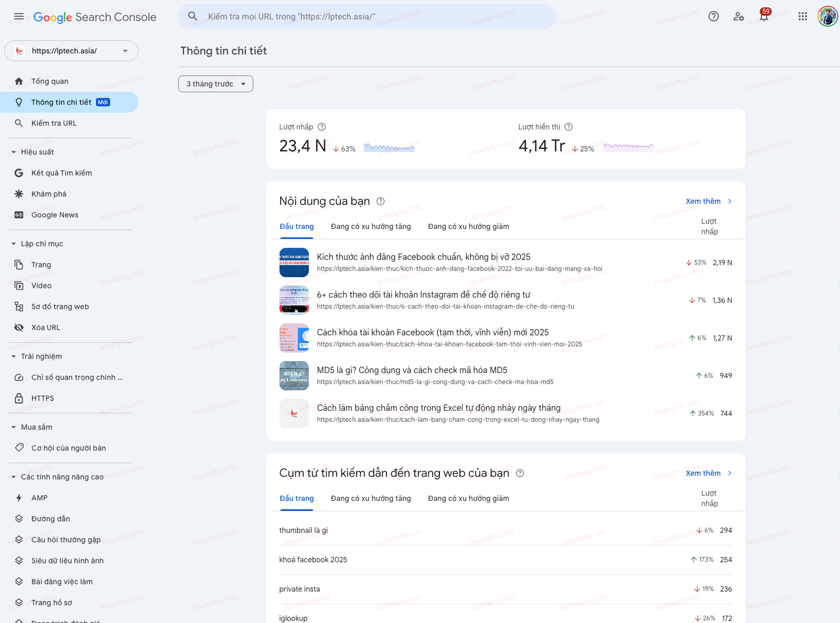Collapse the Hiệu suất section

(x=14, y=152)
